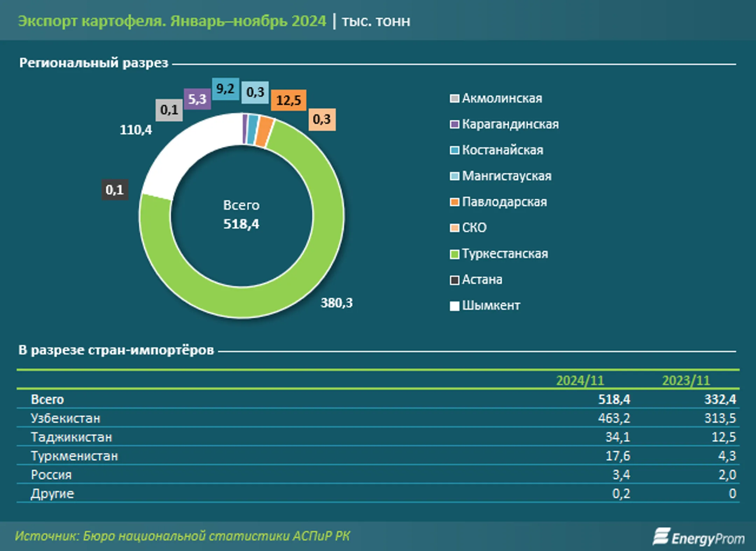
Task: Click the Мангистауская light blue legend swatch
Action: click(x=454, y=176)
